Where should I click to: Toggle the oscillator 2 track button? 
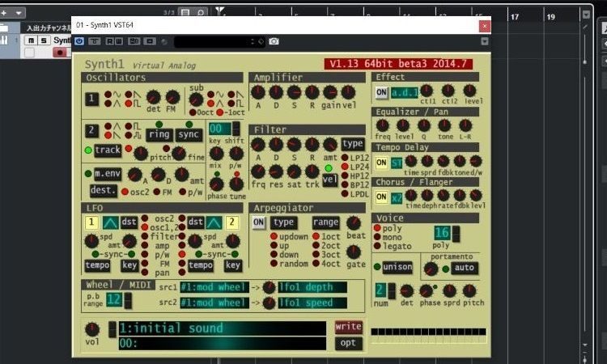(x=108, y=150)
